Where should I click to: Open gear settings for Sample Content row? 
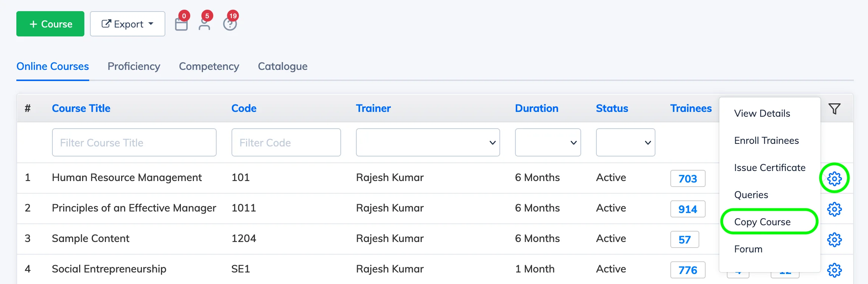click(835, 240)
